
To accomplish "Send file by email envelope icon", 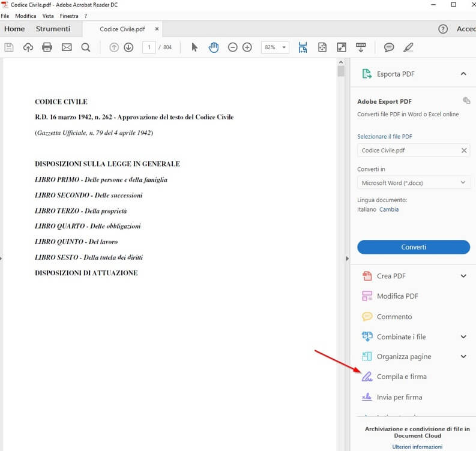I will (67, 47).
